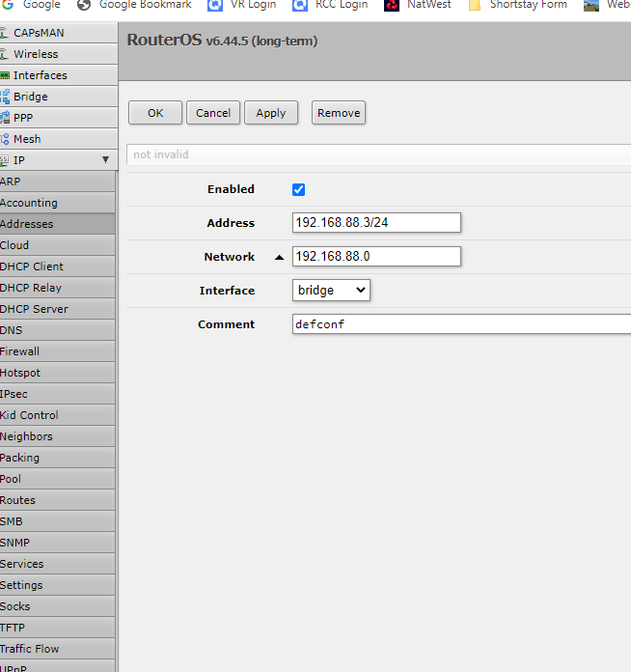631x672 pixels.
Task: Open the IPsec submenu item
Action: [x=57, y=394]
